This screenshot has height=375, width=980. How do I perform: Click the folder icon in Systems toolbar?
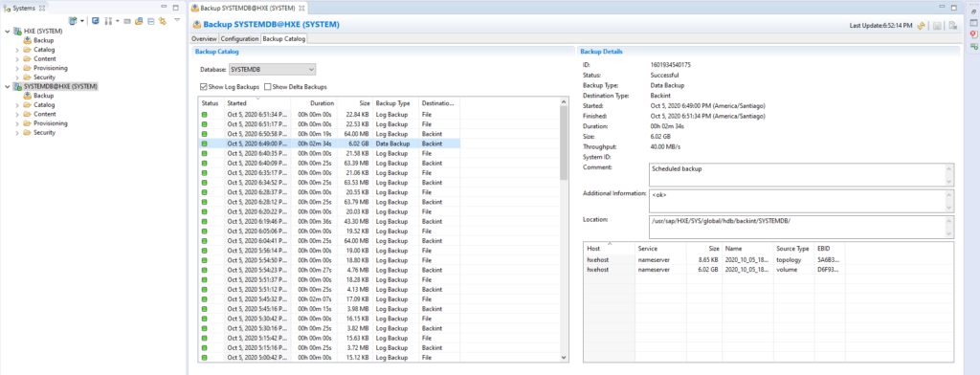point(139,21)
